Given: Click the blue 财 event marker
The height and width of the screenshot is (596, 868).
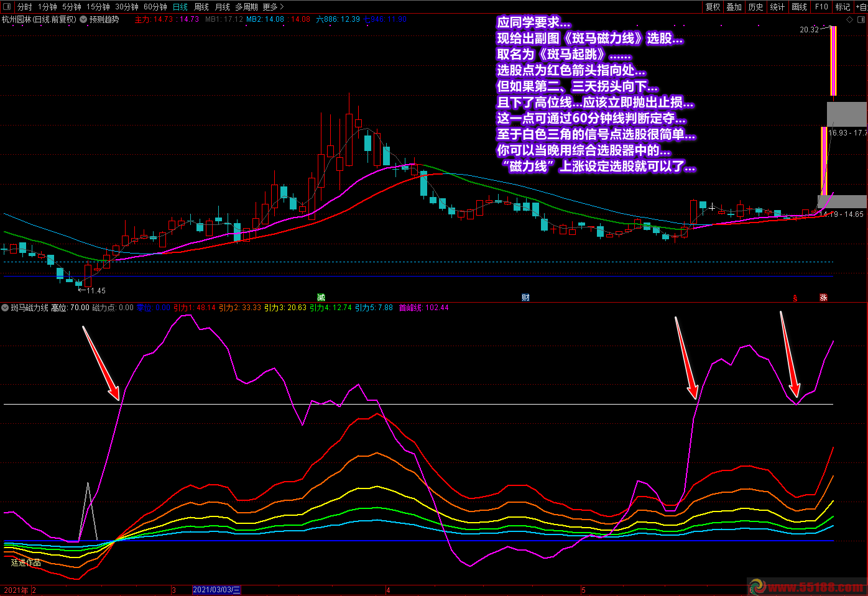Looking at the screenshot, I should [525, 298].
